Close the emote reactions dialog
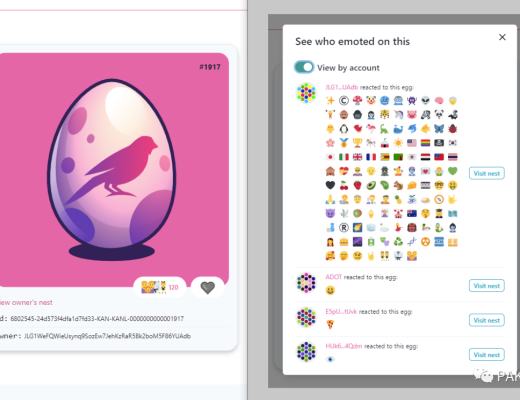This screenshot has width=520, height=400. [x=502, y=37]
